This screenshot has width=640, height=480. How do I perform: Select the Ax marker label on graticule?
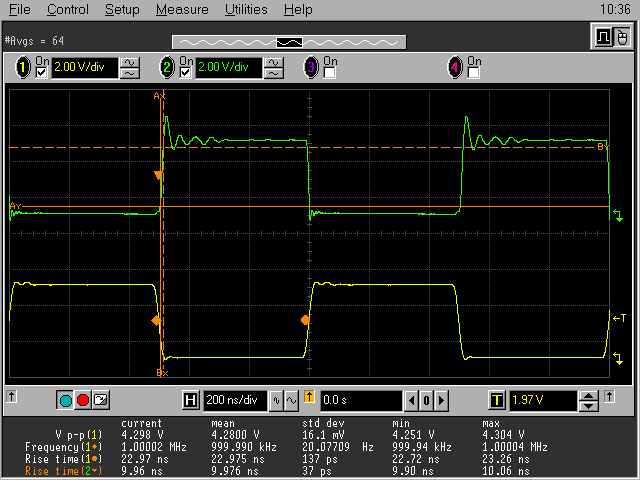coord(159,96)
